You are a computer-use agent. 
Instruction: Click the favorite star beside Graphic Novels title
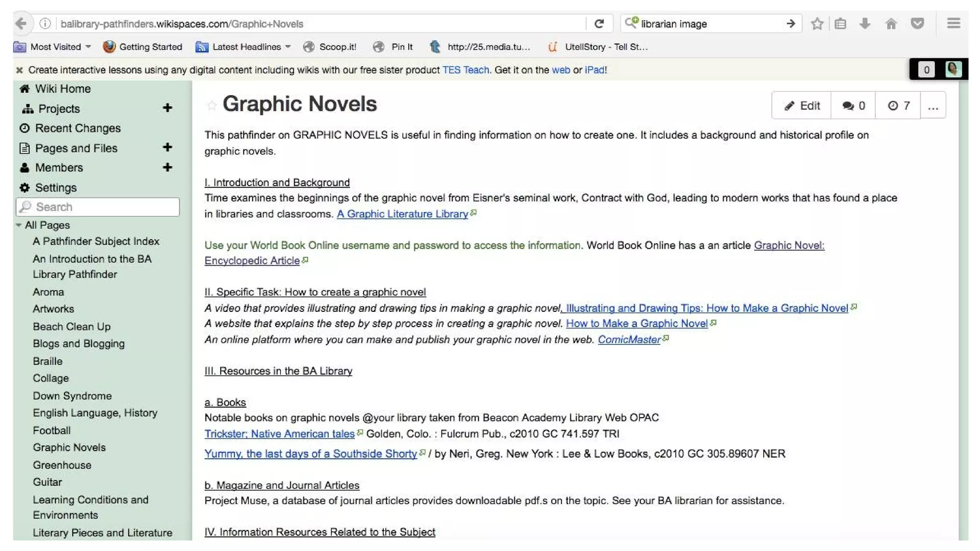[x=212, y=106]
